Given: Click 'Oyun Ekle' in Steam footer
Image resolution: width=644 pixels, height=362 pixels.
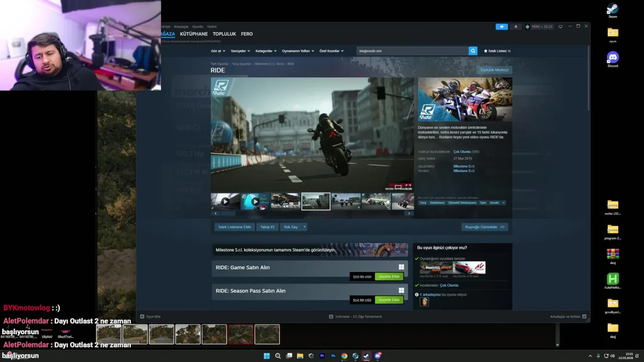Looking at the screenshot, I should click(x=150, y=317).
